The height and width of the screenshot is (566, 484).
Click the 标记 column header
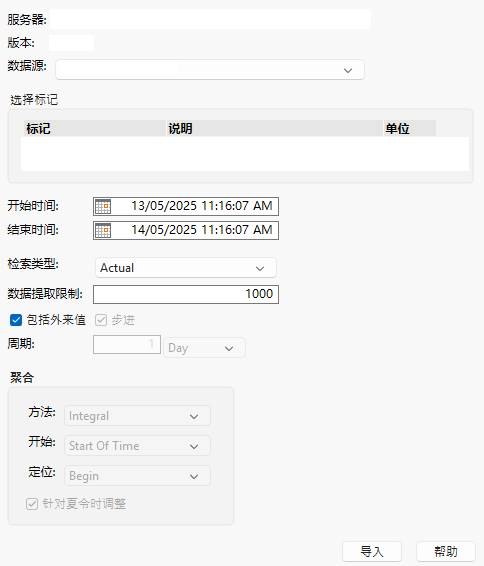95,129
